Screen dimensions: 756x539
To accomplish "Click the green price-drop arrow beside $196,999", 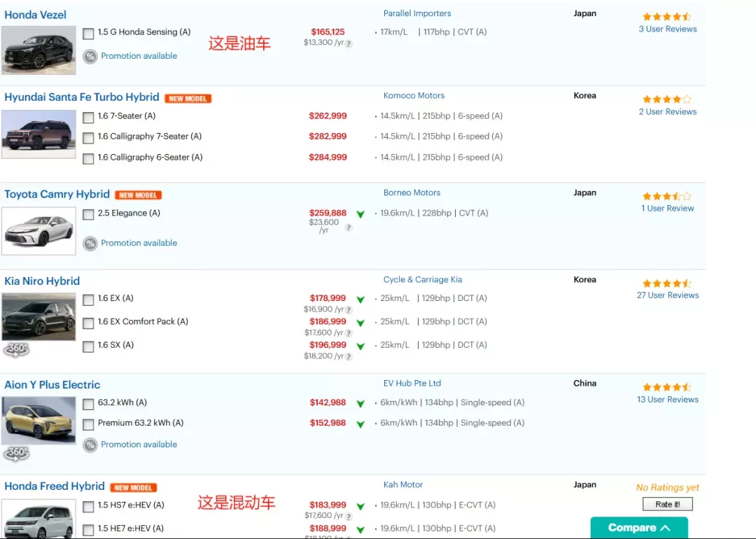I will [360, 346].
